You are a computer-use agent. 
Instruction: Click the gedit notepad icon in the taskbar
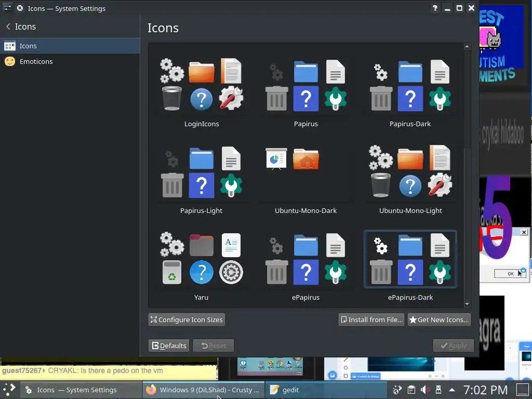274,390
